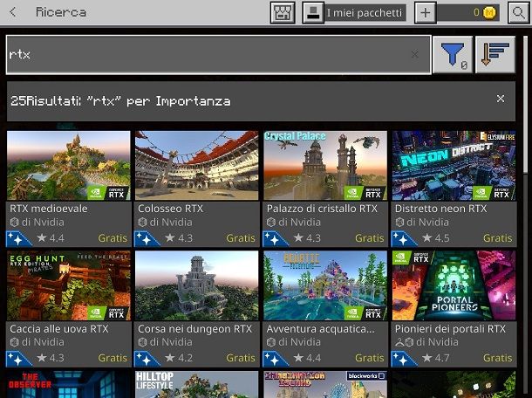Image resolution: width=532 pixels, height=398 pixels.
Task: Click the RTX medioevale title text
Action: pos(49,209)
